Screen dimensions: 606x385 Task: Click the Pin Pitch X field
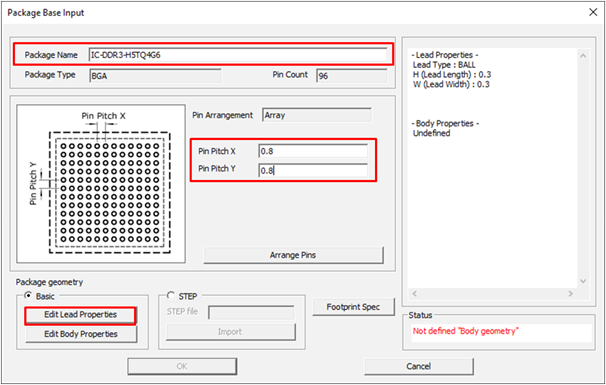[x=313, y=151]
